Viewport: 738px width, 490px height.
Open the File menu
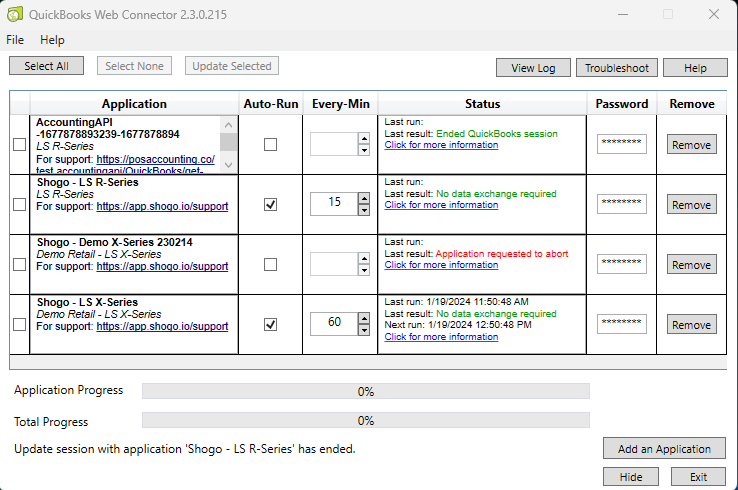[x=15, y=40]
